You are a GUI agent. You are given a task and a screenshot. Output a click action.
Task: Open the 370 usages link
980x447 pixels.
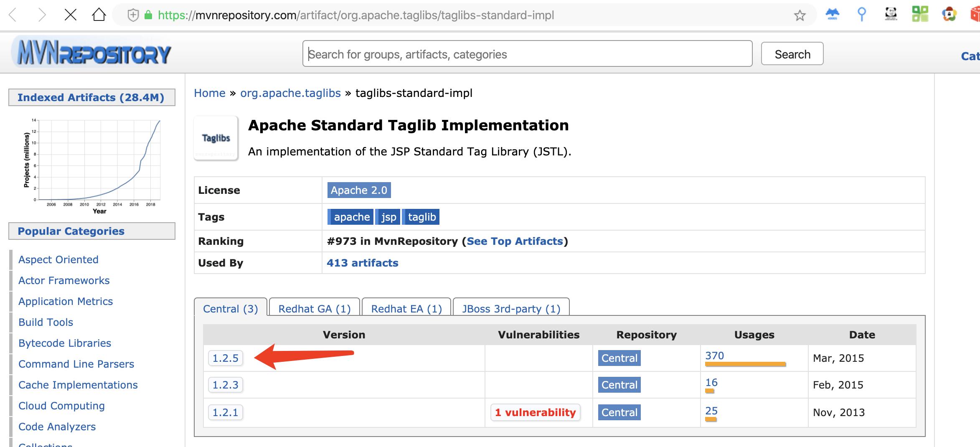(x=714, y=356)
